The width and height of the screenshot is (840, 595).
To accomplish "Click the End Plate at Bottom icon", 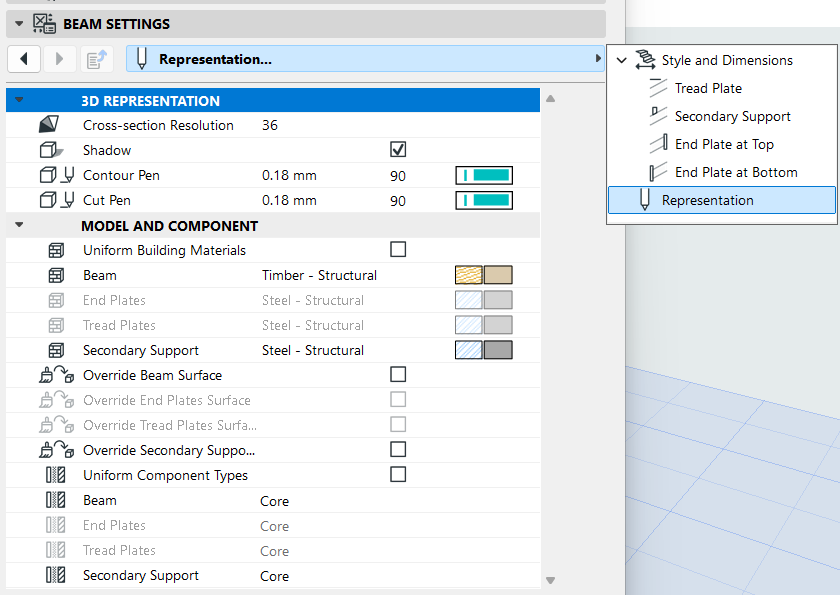I will 658,172.
